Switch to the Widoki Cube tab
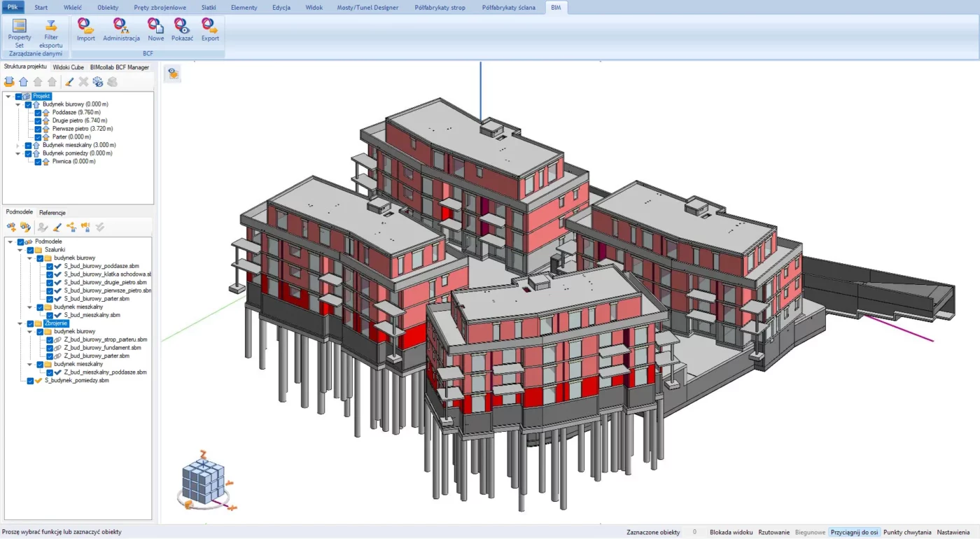 coord(68,67)
